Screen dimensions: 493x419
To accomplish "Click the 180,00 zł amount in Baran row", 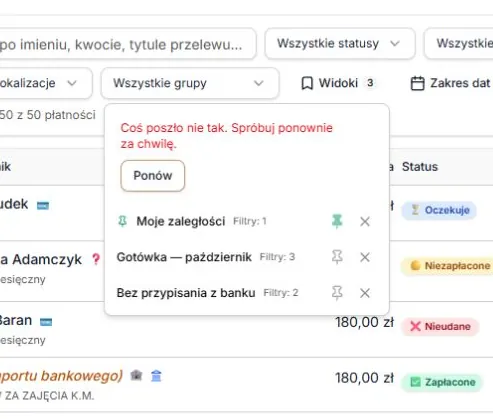I will [x=365, y=322].
